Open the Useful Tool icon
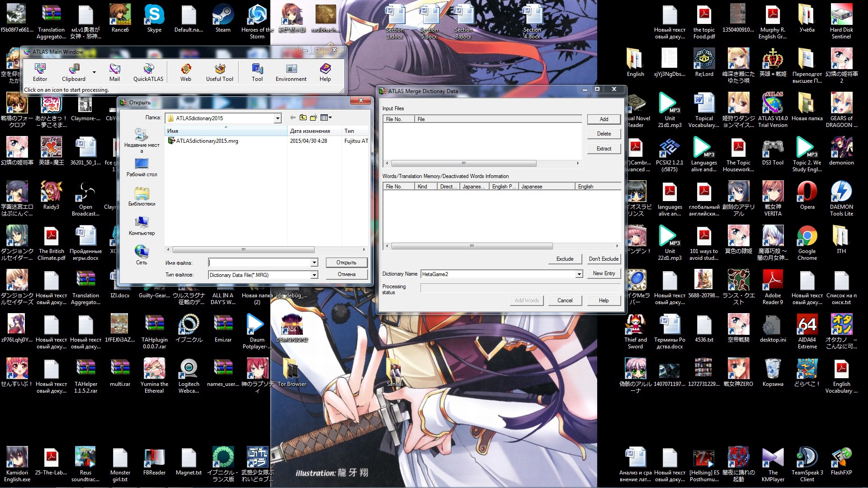 point(220,72)
